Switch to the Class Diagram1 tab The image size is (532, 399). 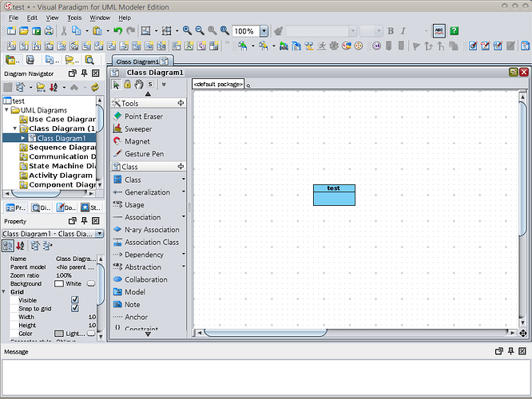coord(142,61)
